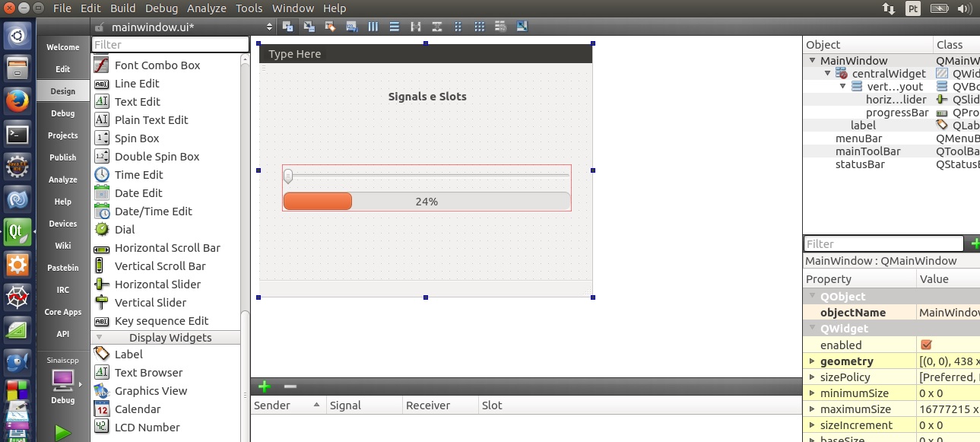
Task: Apply Lay Out Horizontally from toolbar
Action: pyautogui.click(x=373, y=27)
